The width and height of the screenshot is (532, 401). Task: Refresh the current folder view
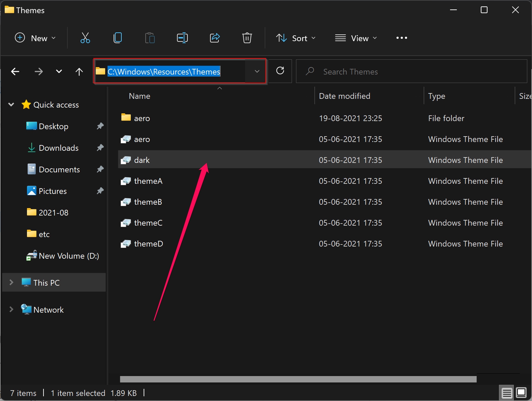pos(280,71)
